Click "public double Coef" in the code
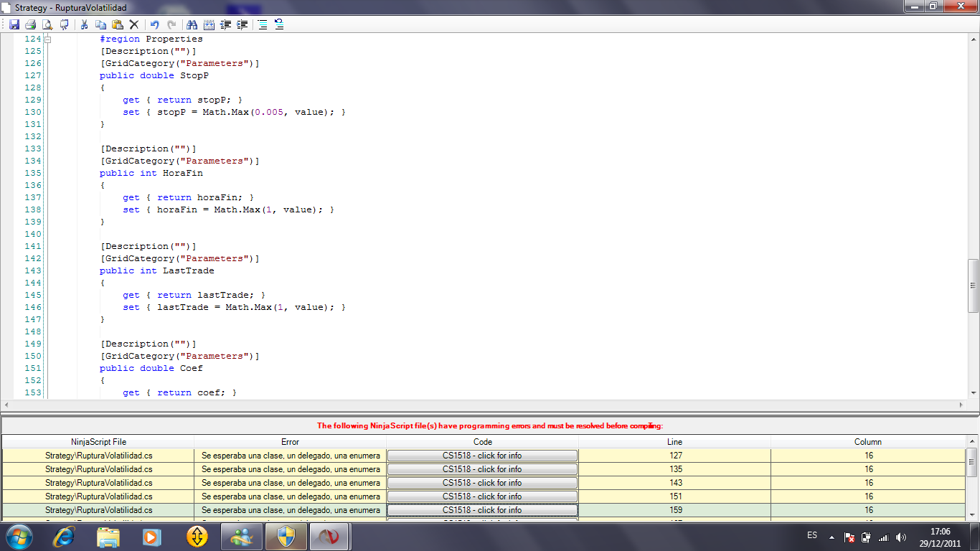Image resolution: width=980 pixels, height=551 pixels. click(x=151, y=368)
